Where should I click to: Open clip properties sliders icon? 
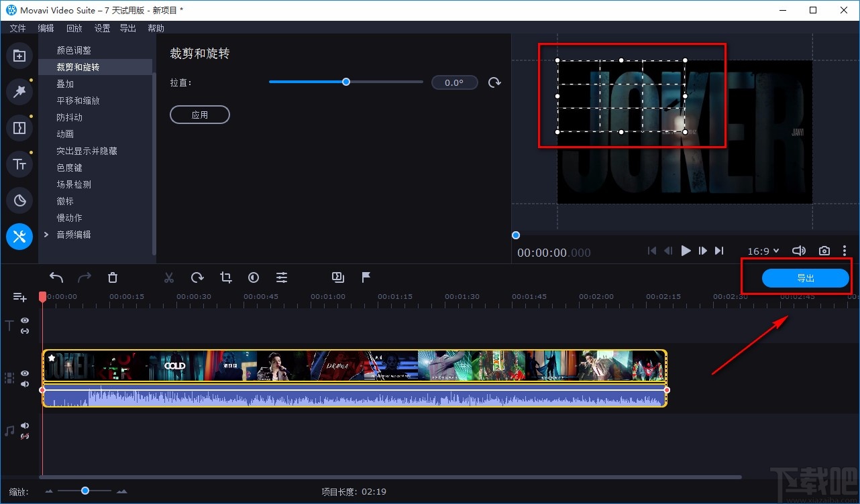point(282,277)
